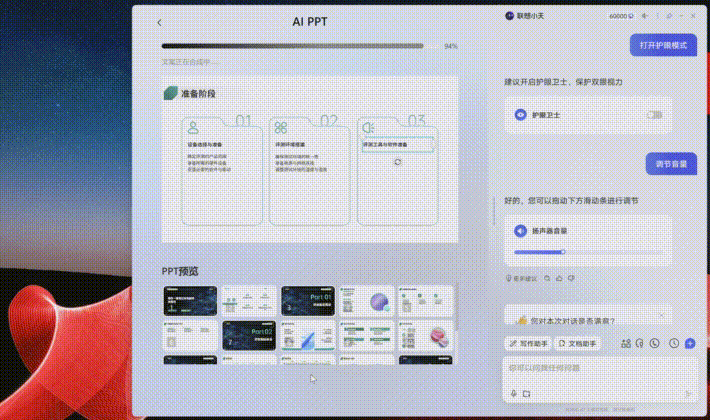This screenshot has height=420, width=710.
Task: Click the 60000 points balance
Action: tap(622, 16)
